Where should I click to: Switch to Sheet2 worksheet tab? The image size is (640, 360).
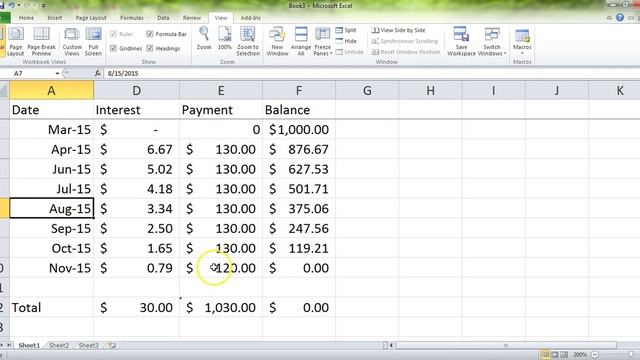[59, 345]
